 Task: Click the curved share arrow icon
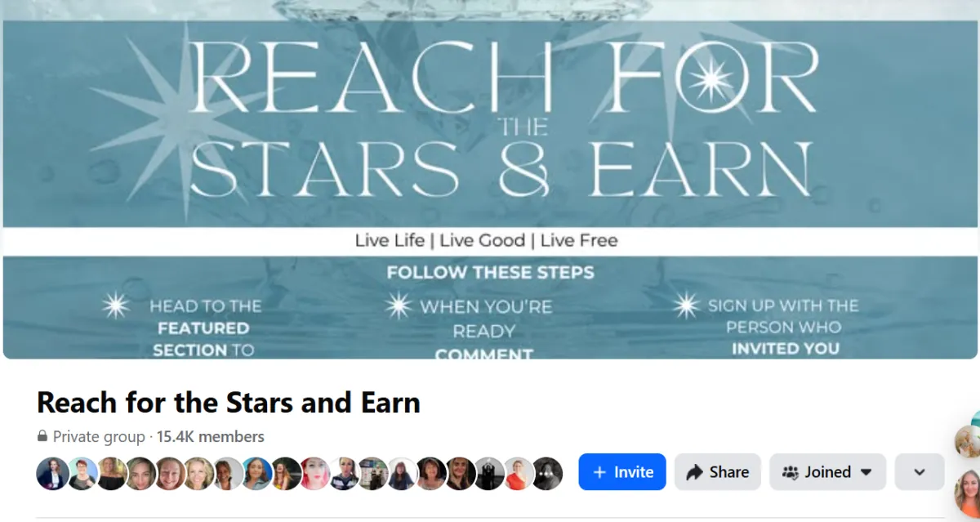695,472
